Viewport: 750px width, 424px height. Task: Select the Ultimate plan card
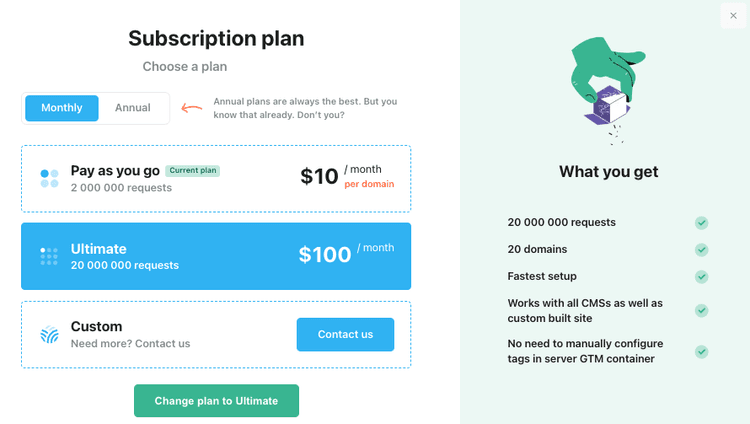[215, 256]
